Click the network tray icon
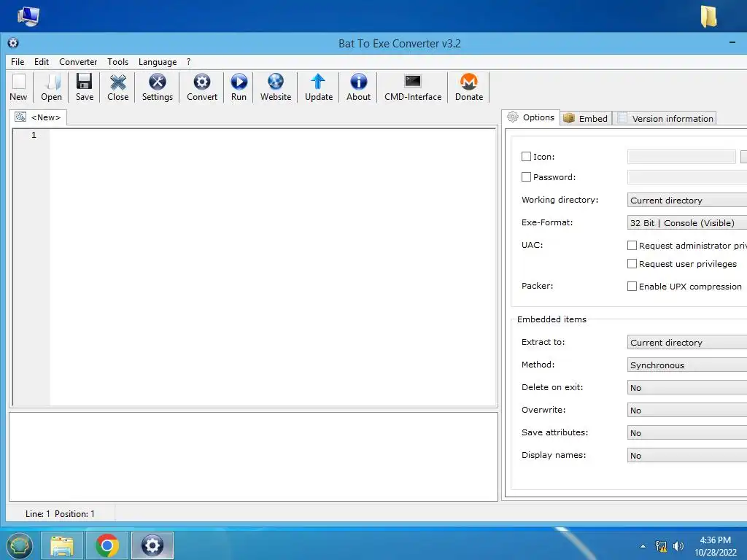The image size is (747, 560). click(661, 546)
